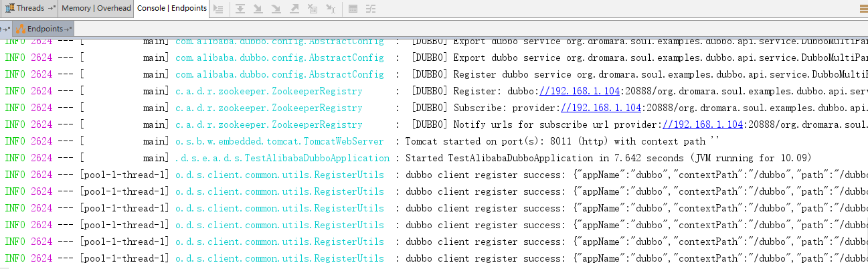Open 192.168.1.104 link in Notify urls line
Viewport: 868px width, 269px height.
coord(703,124)
